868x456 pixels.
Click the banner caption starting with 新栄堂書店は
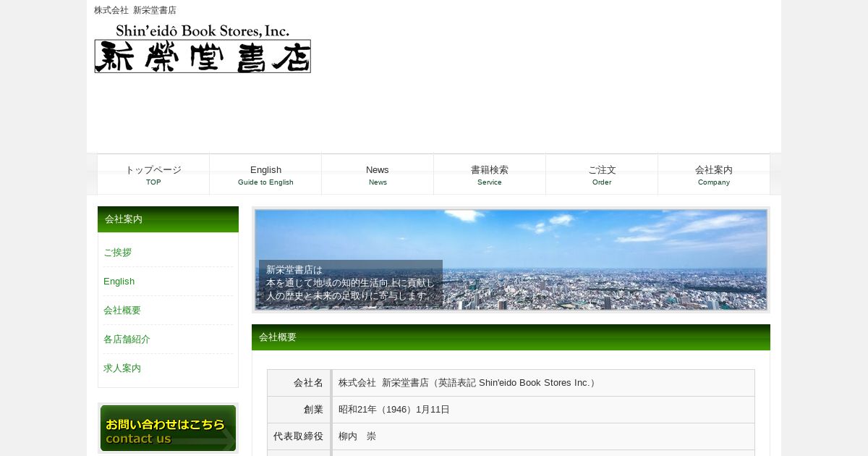point(351,283)
